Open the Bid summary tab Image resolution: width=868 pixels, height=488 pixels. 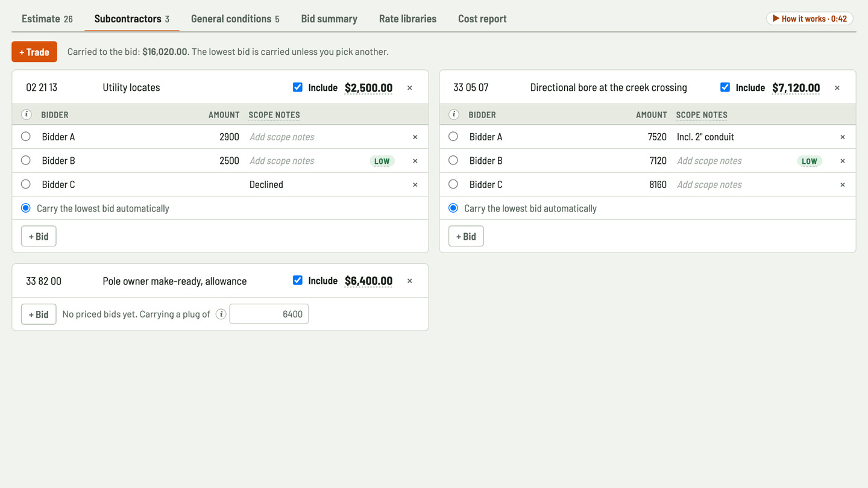329,19
